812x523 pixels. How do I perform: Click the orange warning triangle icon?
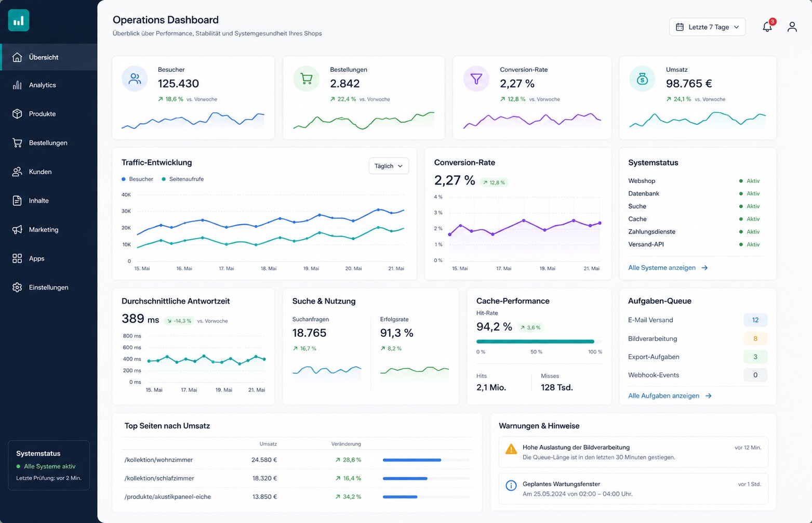click(511, 449)
